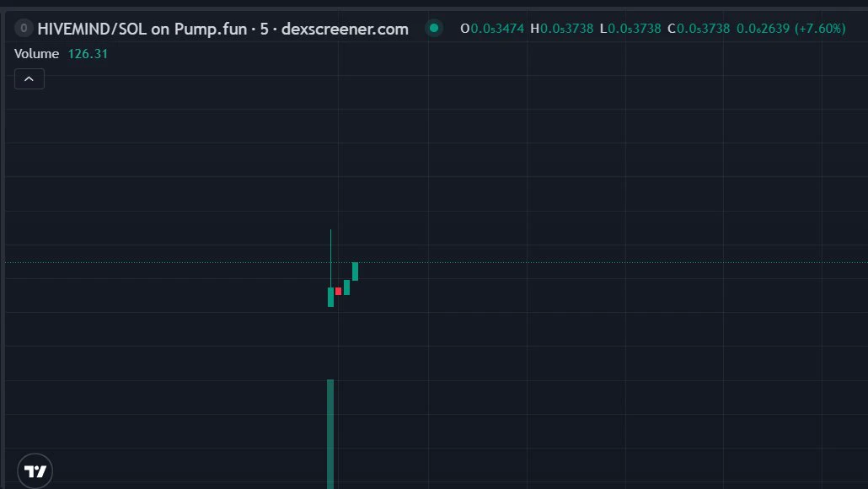Click the Close price value in the legend

[x=703, y=28]
